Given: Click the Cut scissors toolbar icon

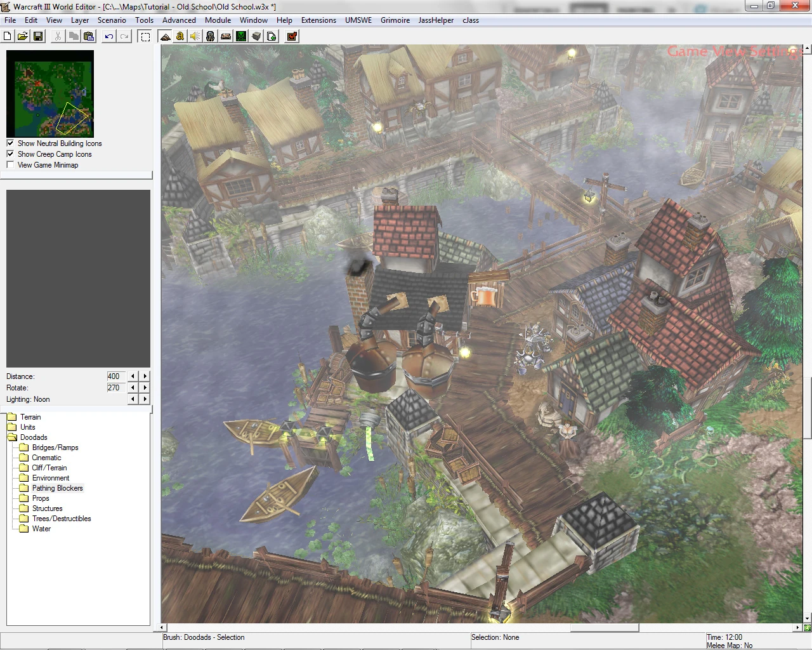Looking at the screenshot, I should pyautogui.click(x=58, y=36).
